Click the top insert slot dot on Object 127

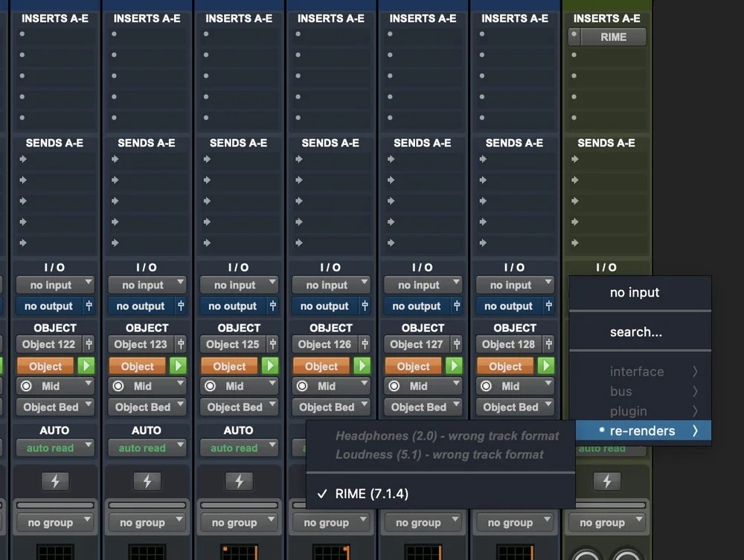(388, 33)
